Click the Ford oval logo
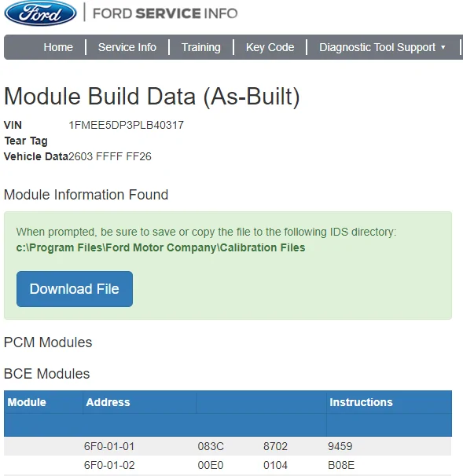The height and width of the screenshot is (476, 463). pos(40,13)
